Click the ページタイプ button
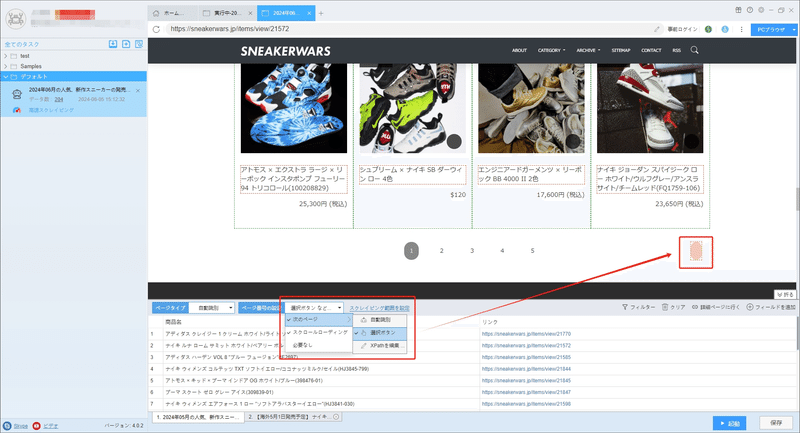Viewport: 800px width, 433px height. 170,308
